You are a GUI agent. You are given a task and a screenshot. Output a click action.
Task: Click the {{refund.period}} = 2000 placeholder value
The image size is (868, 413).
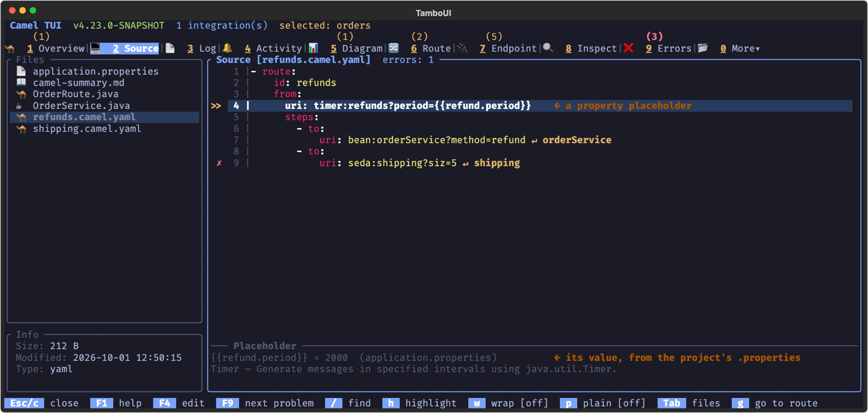pos(279,358)
